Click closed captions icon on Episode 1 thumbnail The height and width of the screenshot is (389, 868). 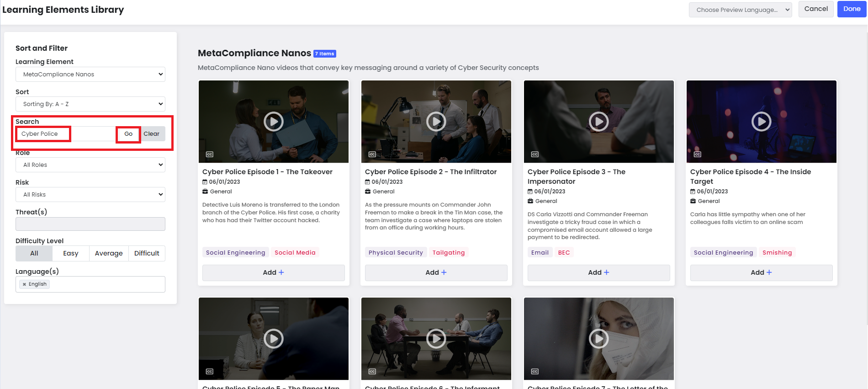point(210,155)
